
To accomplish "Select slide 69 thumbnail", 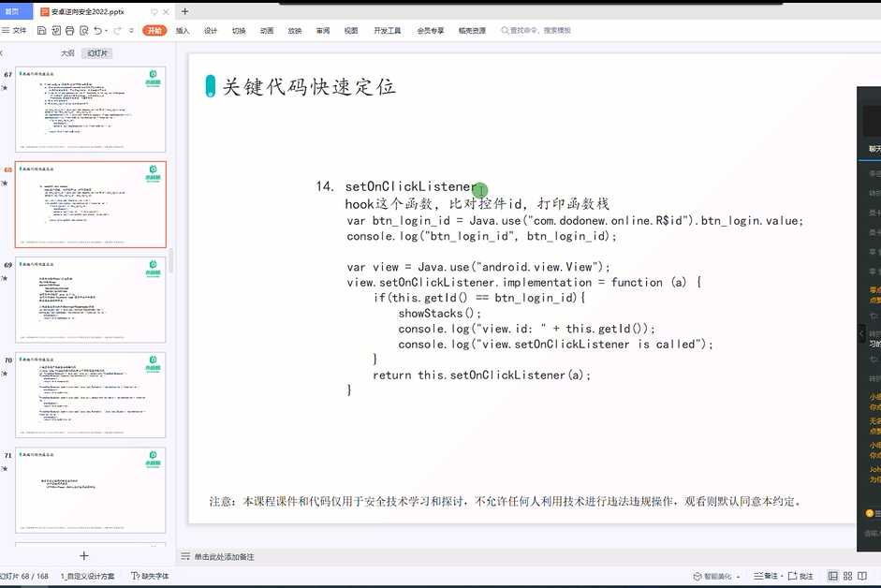I will (91, 300).
